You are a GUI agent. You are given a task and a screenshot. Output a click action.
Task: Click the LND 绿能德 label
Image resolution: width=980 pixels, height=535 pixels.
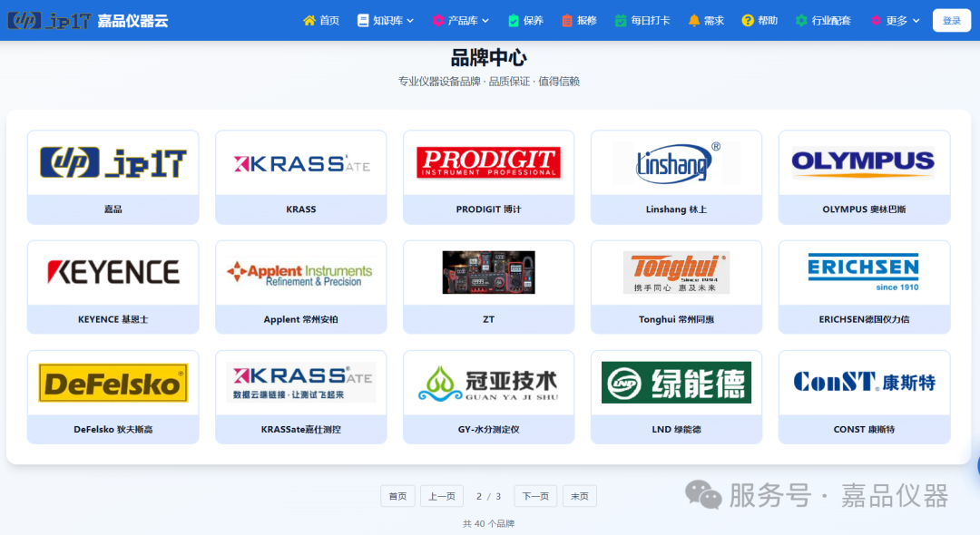click(x=676, y=429)
